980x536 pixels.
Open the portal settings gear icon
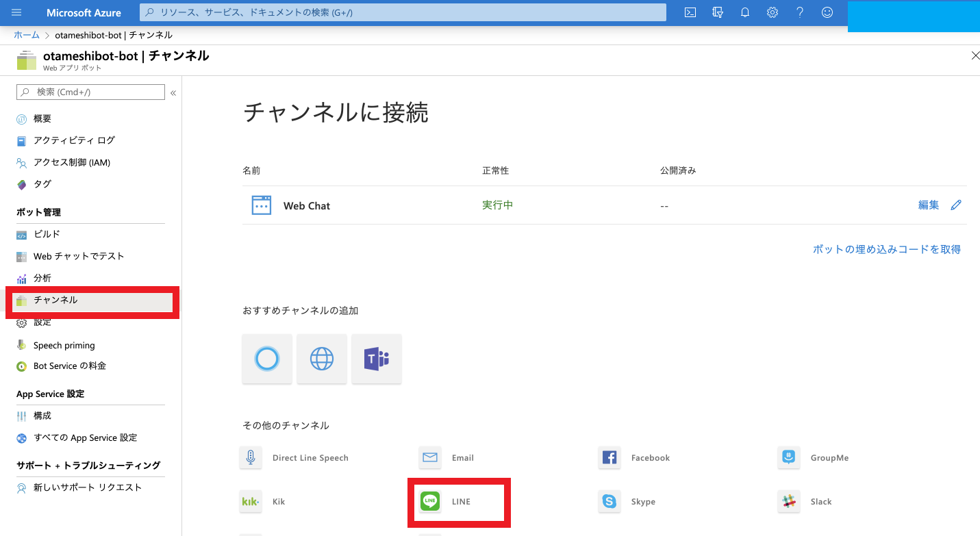[x=772, y=12]
